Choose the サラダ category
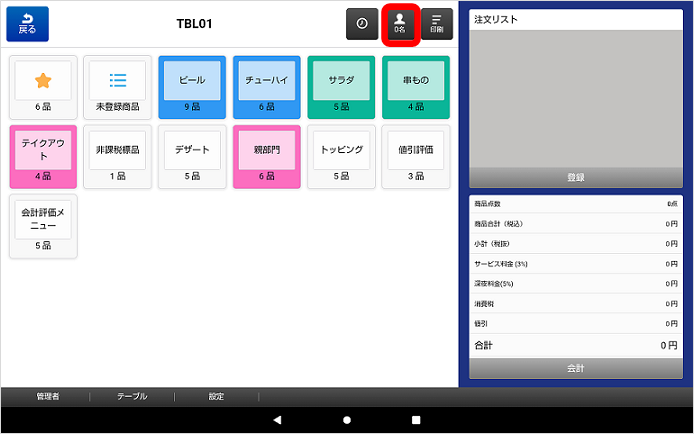 (x=341, y=85)
